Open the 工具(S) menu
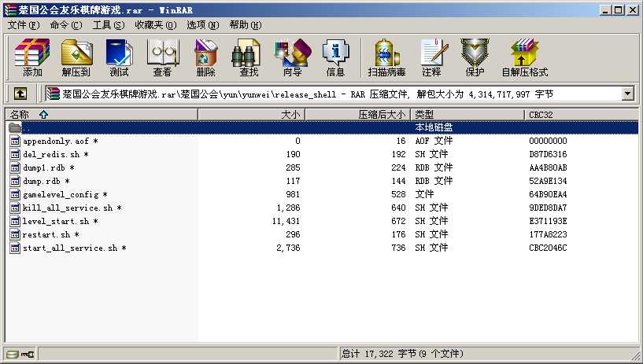643x364 pixels. (109, 25)
